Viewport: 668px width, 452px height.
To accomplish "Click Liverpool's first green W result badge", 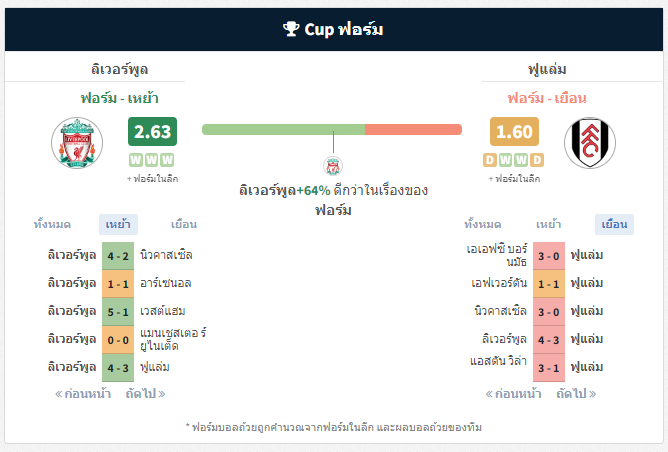I will click(136, 160).
